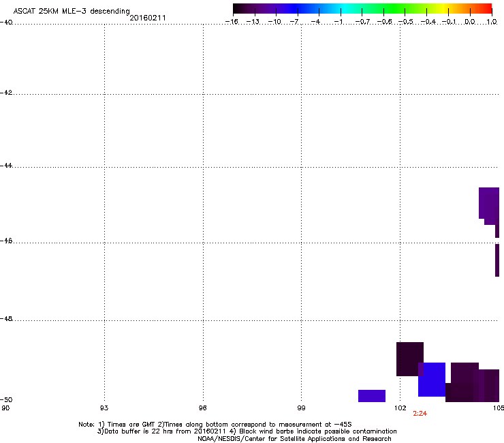Screen dimensions: 504x443
Task: Click the longitude label '93'
Action: pos(104,408)
